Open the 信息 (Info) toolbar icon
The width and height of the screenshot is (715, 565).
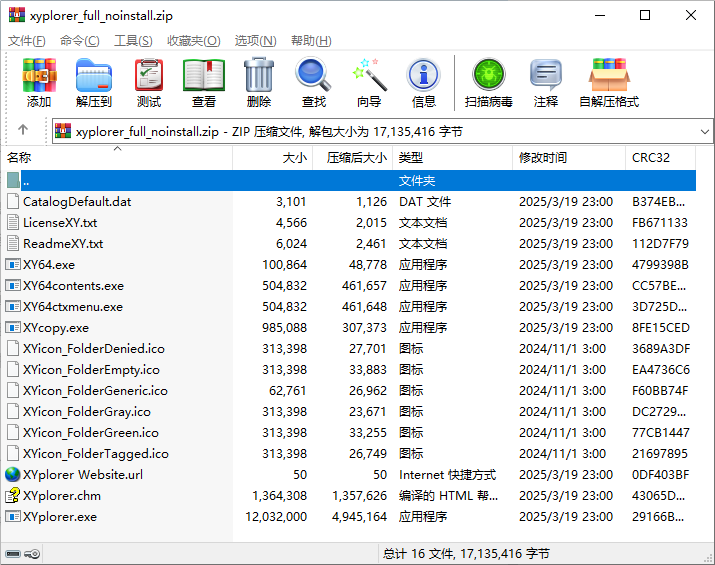pyautogui.click(x=424, y=75)
